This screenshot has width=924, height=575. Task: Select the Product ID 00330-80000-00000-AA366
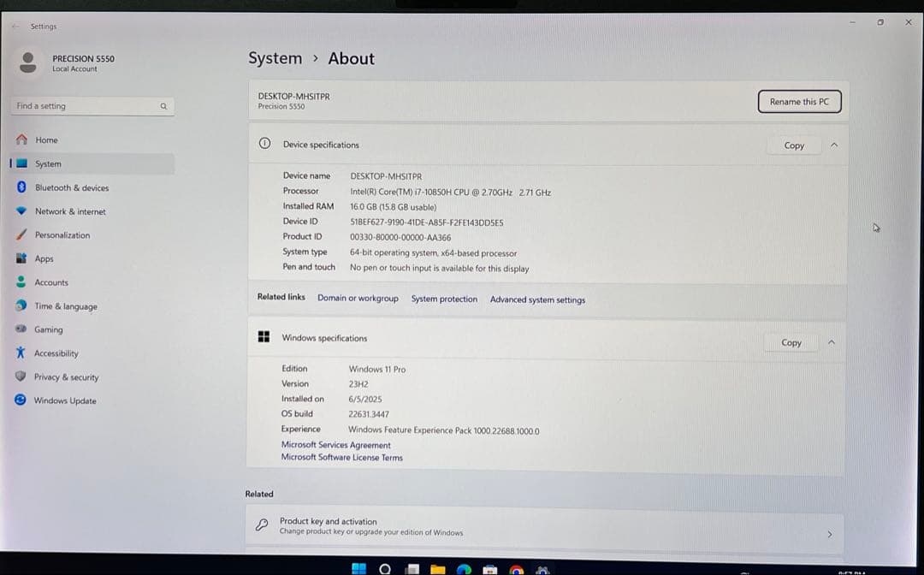(400, 237)
